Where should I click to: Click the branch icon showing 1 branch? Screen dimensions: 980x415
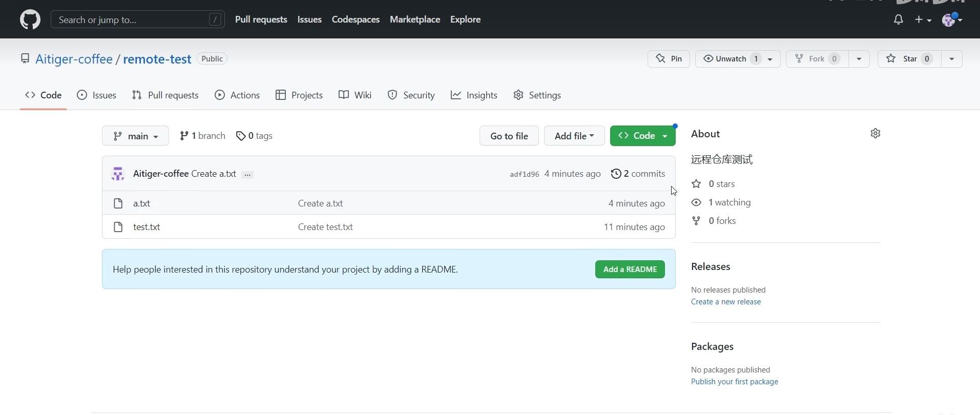184,136
